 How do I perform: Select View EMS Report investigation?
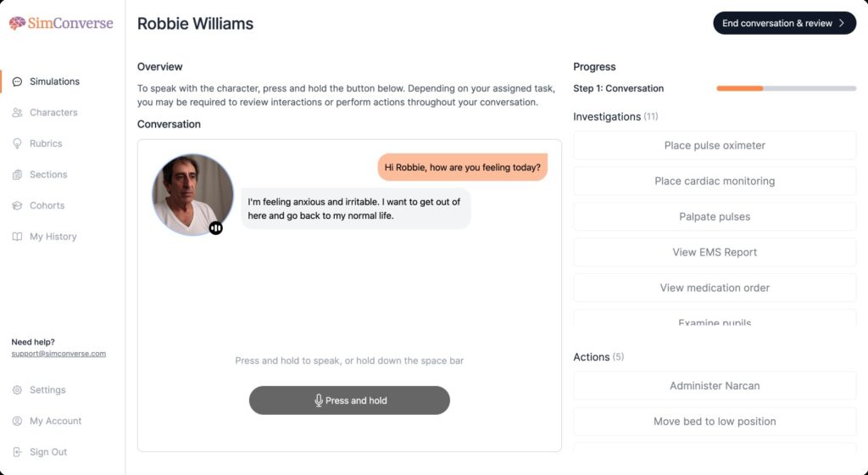point(715,252)
